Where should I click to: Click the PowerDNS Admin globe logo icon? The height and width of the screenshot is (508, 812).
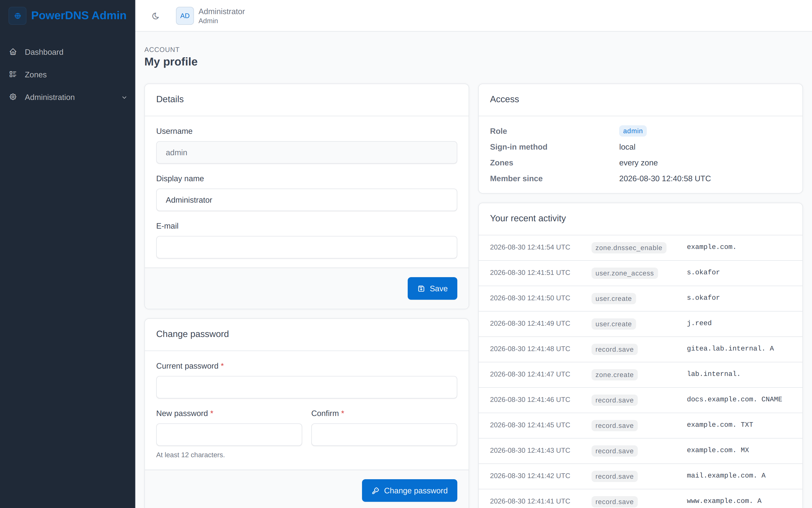17,16
